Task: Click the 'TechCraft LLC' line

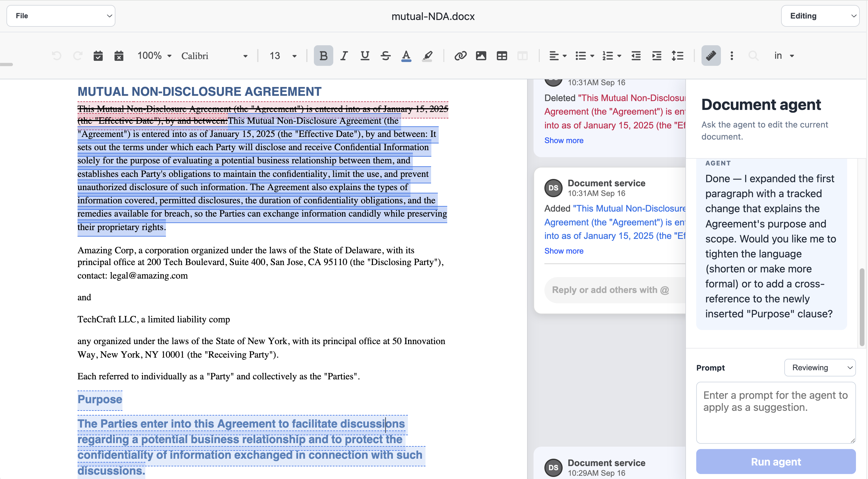Action: 154,319
